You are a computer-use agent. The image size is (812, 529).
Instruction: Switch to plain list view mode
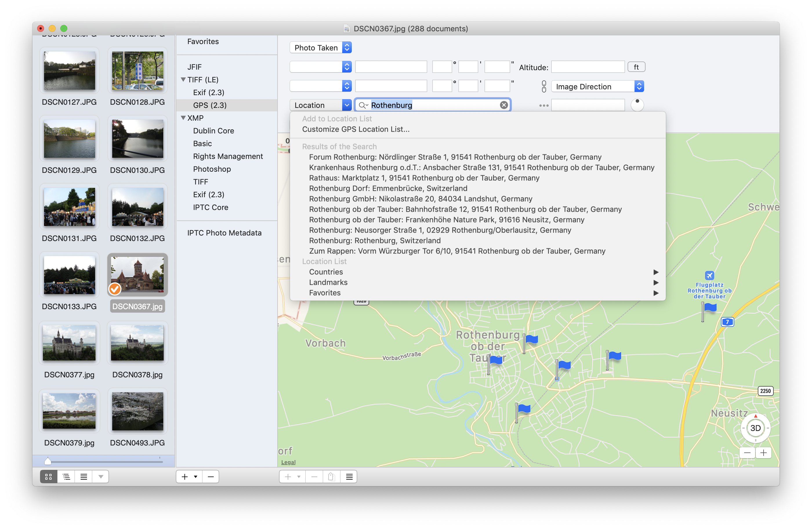point(84,477)
